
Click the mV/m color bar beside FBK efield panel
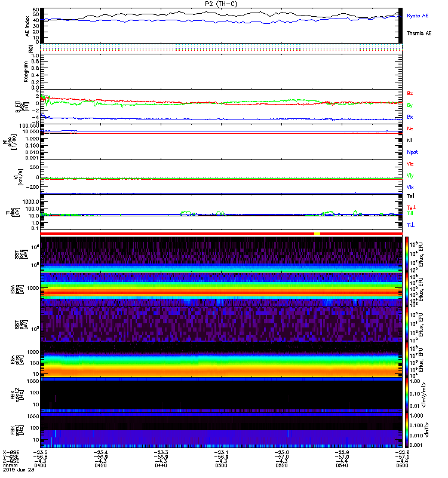pyautogui.click(x=407, y=395)
